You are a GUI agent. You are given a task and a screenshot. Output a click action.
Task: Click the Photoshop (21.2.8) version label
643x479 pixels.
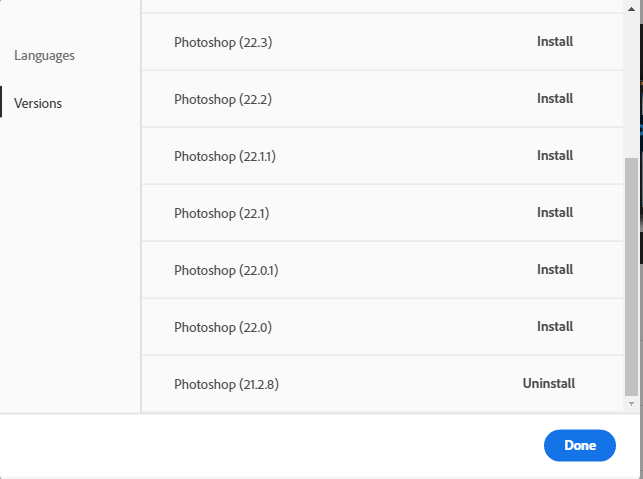tap(225, 384)
